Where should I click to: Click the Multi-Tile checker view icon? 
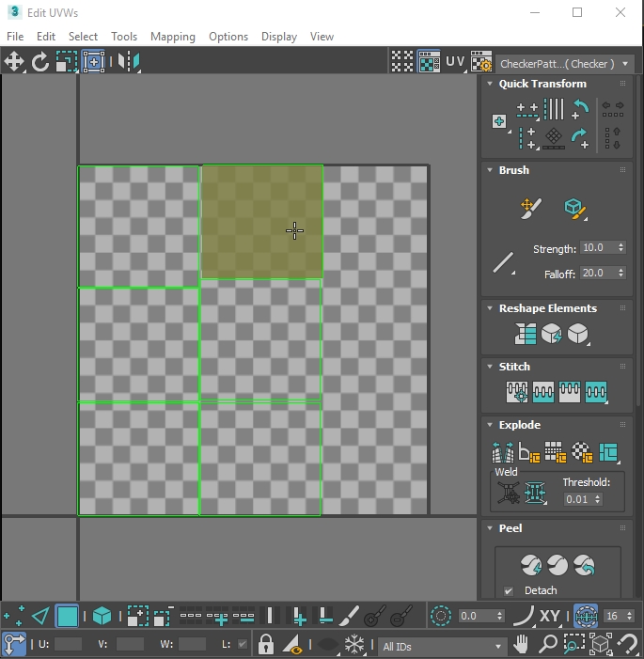pyautogui.click(x=402, y=62)
